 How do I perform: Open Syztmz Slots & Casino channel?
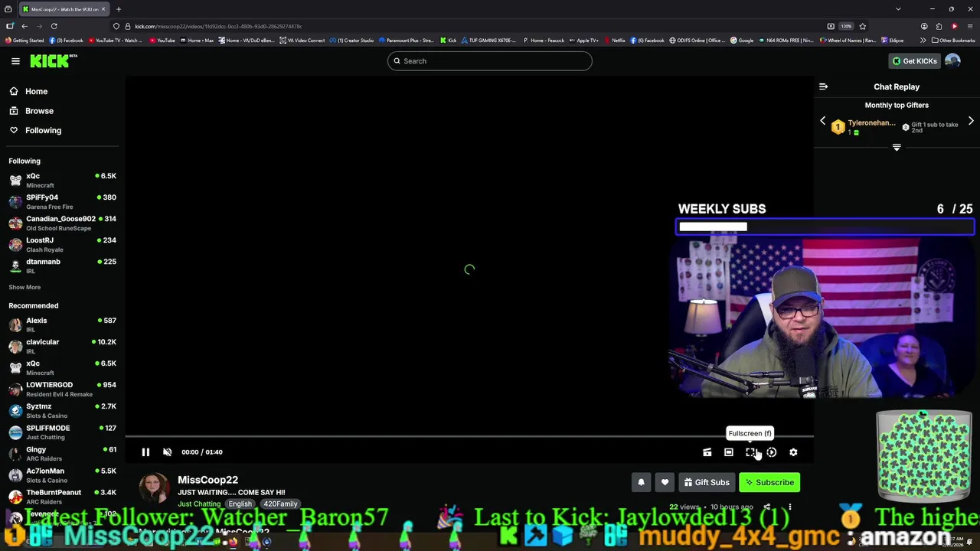coord(61,410)
